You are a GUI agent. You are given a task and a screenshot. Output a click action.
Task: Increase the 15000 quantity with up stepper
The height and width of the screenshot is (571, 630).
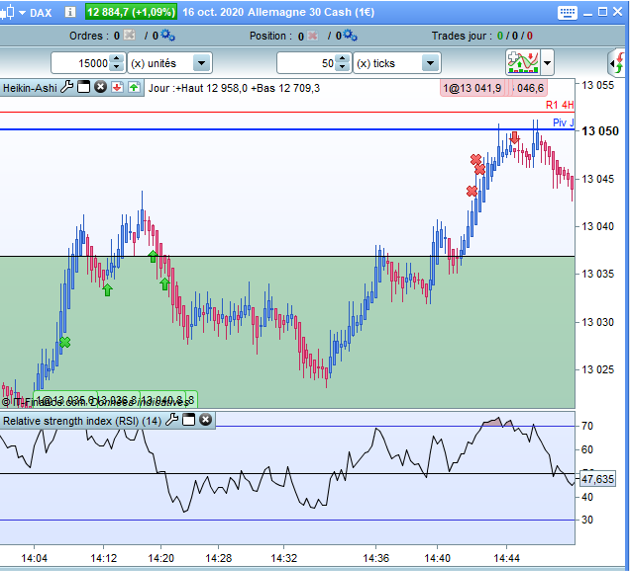(117, 59)
